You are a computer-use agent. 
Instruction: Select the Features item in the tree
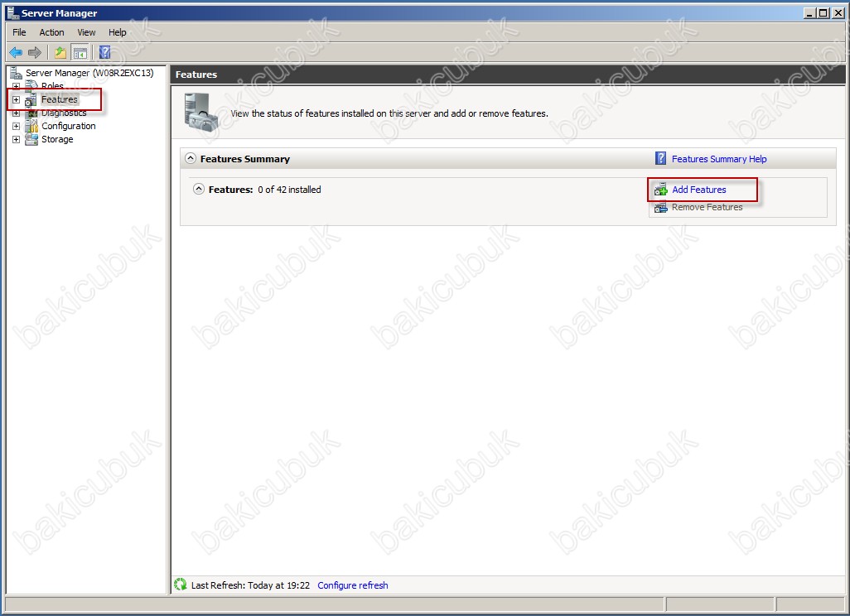[x=60, y=99]
